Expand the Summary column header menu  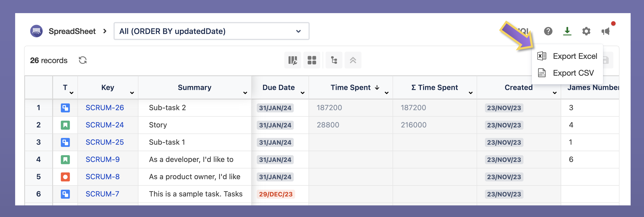pyautogui.click(x=245, y=93)
